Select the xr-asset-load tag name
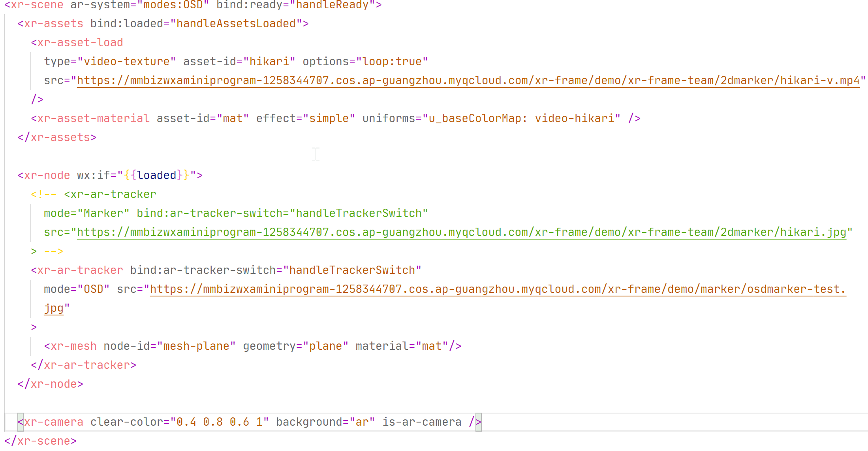The width and height of the screenshot is (868, 451). [x=80, y=43]
